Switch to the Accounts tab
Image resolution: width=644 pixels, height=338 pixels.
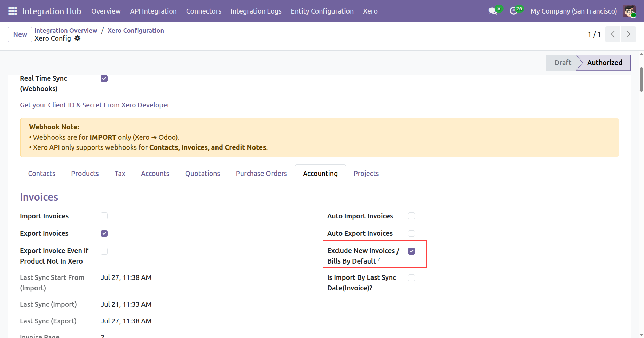[155, 174]
